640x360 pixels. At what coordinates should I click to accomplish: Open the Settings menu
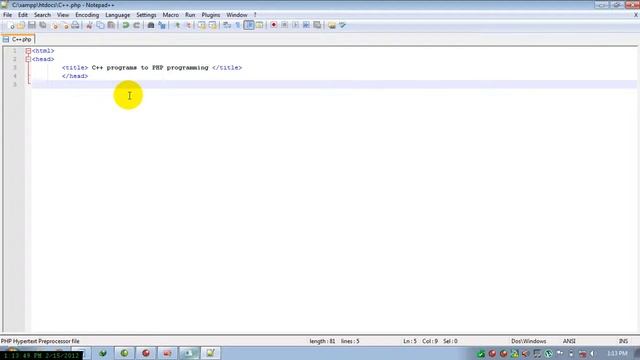pos(146,15)
